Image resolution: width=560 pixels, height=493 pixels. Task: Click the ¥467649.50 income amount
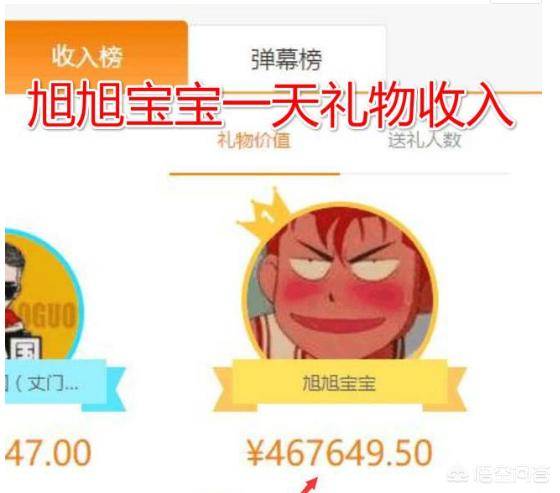click(339, 453)
